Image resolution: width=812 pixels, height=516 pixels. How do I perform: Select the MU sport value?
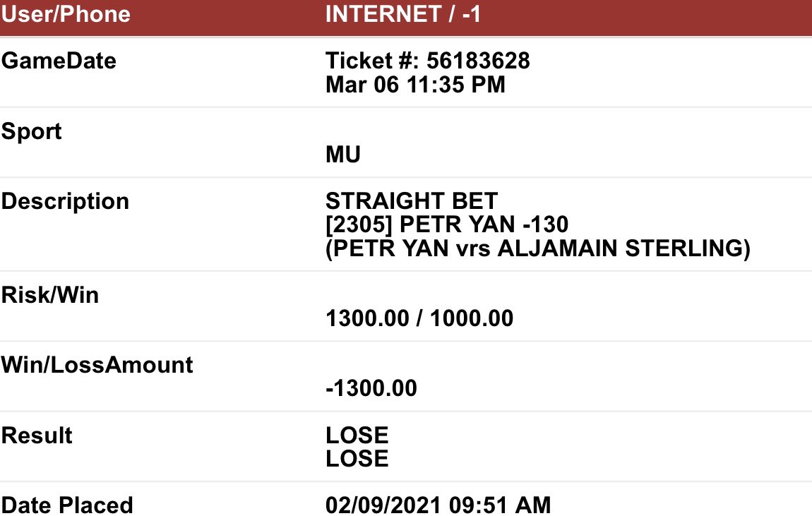click(x=343, y=155)
